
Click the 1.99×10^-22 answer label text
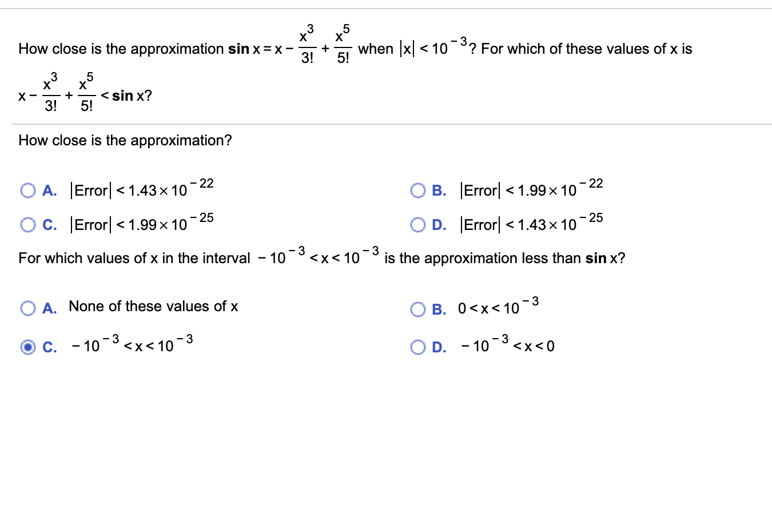click(532, 190)
